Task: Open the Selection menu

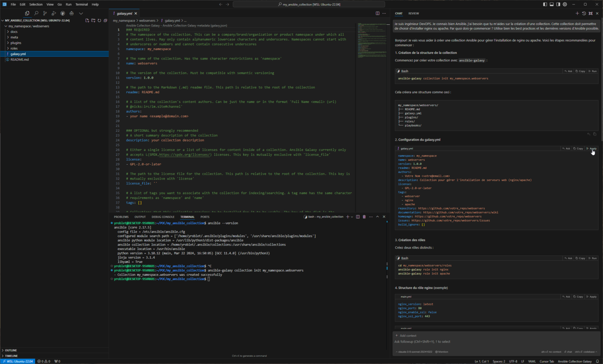Action: pos(36,4)
